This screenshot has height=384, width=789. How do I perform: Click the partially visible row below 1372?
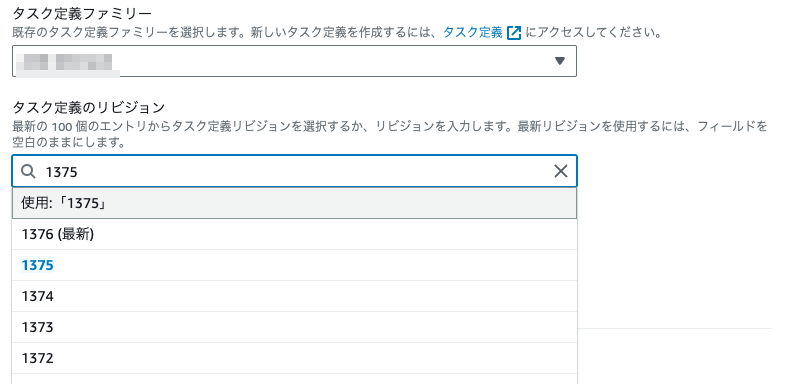[294, 379]
